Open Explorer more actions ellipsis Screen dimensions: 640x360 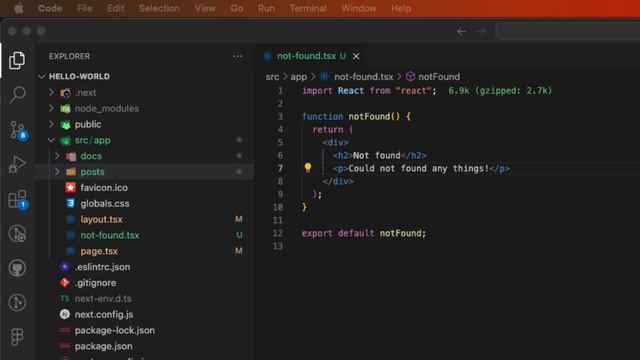click(x=238, y=56)
